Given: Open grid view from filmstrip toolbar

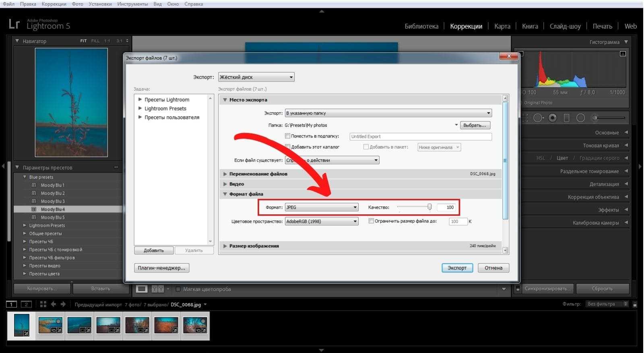Looking at the screenshot, I should click(x=43, y=304).
